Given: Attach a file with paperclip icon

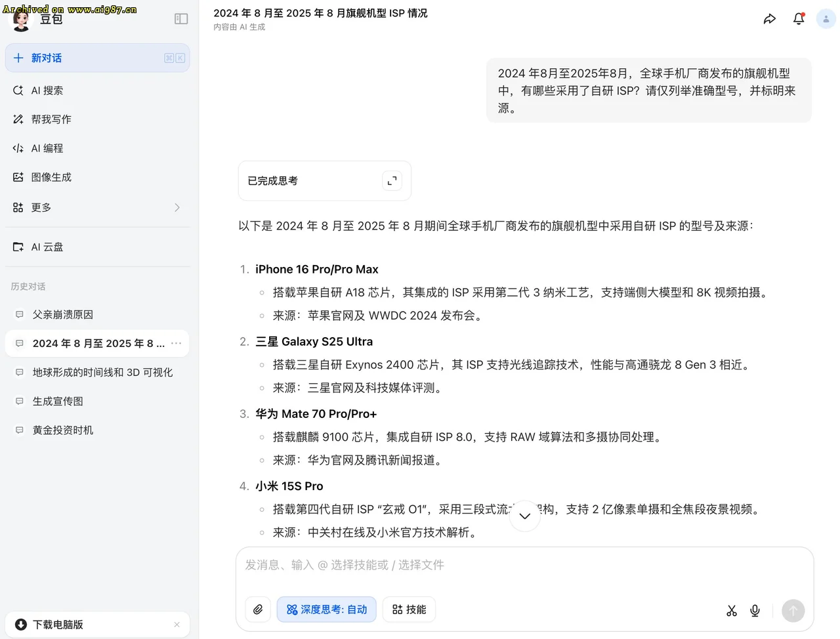Looking at the screenshot, I should point(258,609).
